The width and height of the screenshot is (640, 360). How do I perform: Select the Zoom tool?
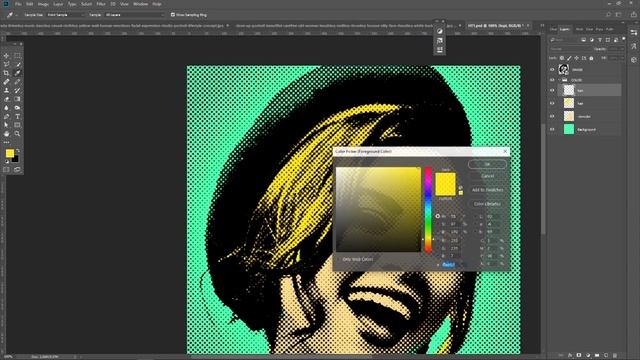(17, 133)
